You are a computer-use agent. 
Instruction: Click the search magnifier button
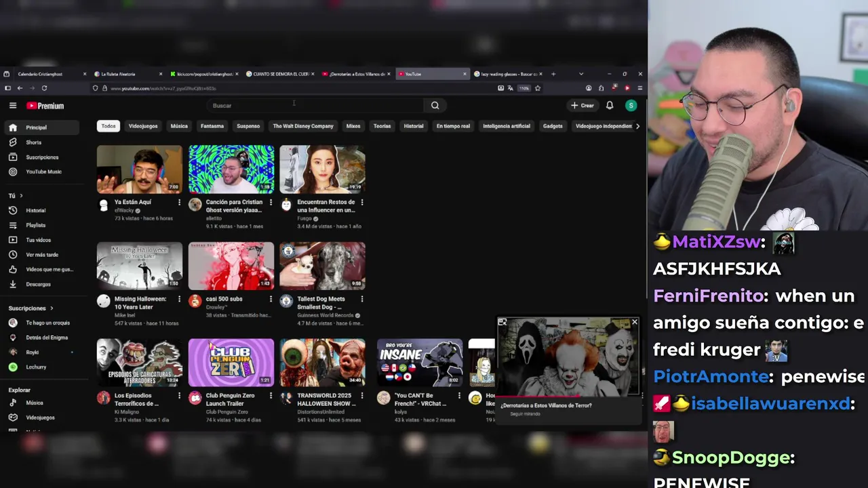tap(435, 106)
